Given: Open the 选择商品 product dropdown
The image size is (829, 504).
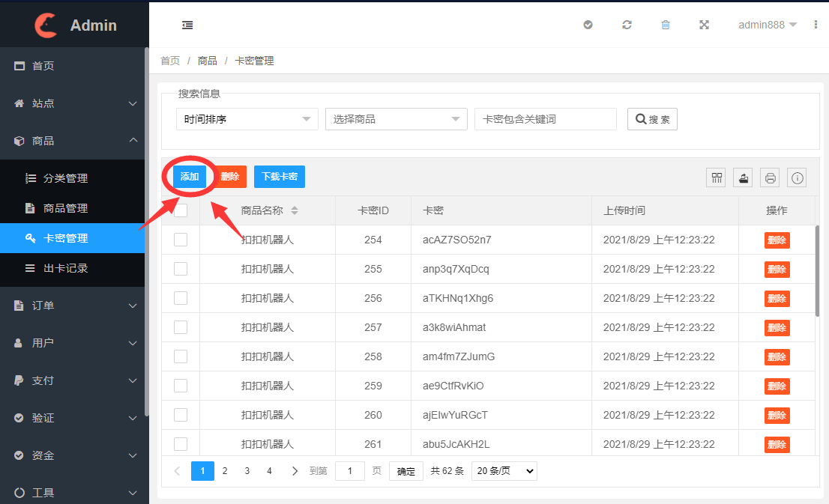Looking at the screenshot, I should point(396,119).
